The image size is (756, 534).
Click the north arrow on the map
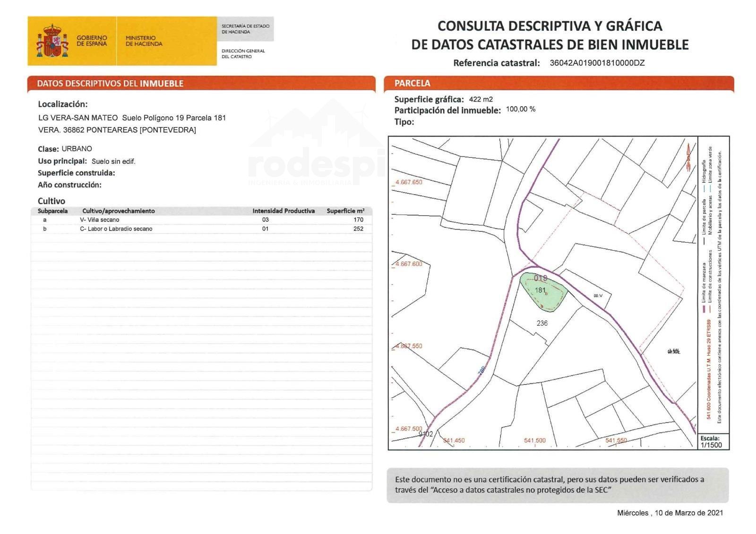tap(689, 156)
